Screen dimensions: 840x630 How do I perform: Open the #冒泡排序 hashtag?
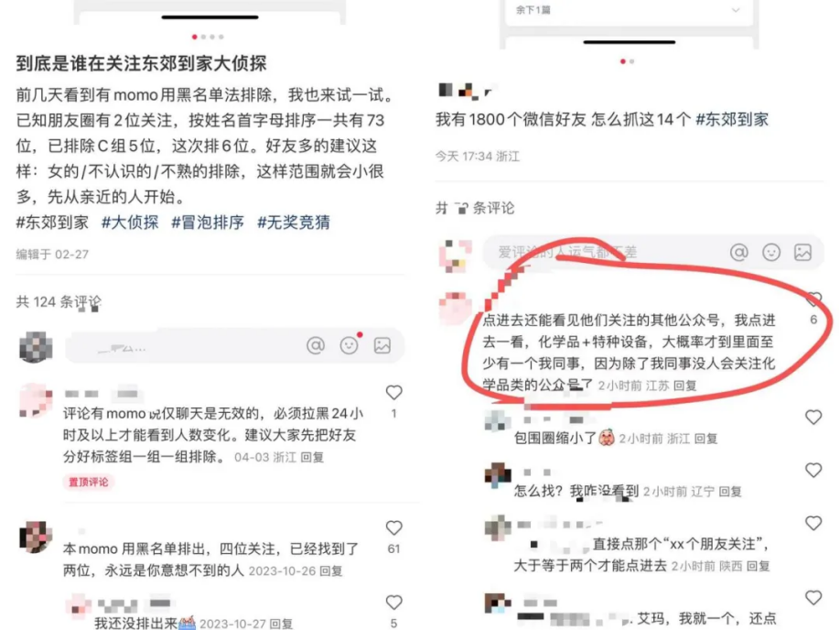[208, 223]
